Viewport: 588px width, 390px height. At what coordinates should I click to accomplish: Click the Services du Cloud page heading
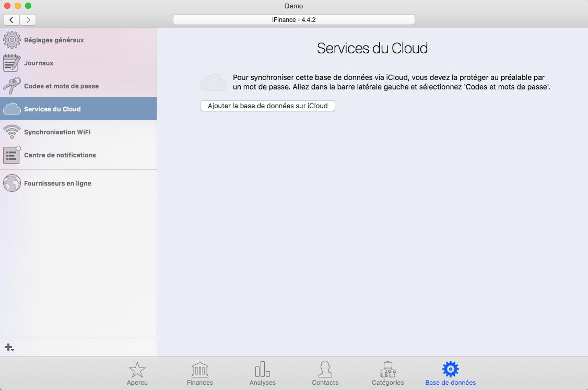point(372,48)
